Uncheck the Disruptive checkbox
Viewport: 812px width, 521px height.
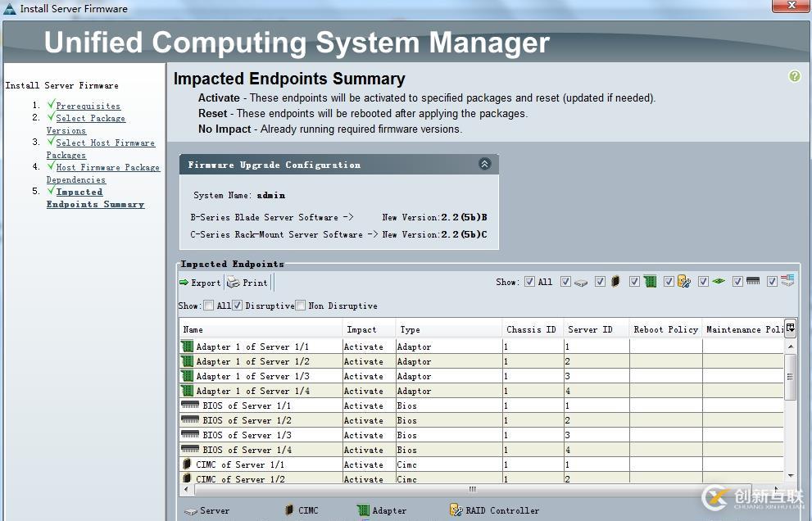(237, 305)
